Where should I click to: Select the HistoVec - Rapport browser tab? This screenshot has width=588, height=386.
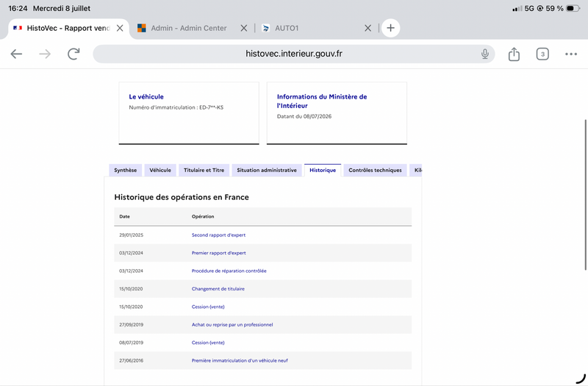[x=68, y=28]
